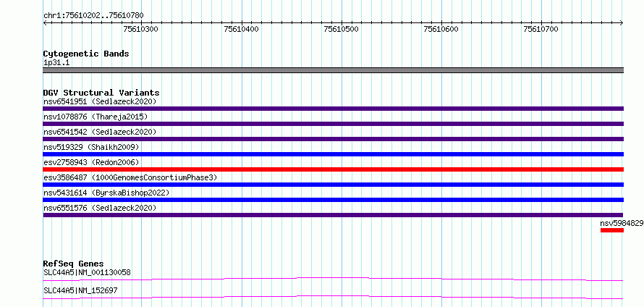Select the short red nsv5984829 bar
This screenshot has height=307, width=644.
[612, 230]
